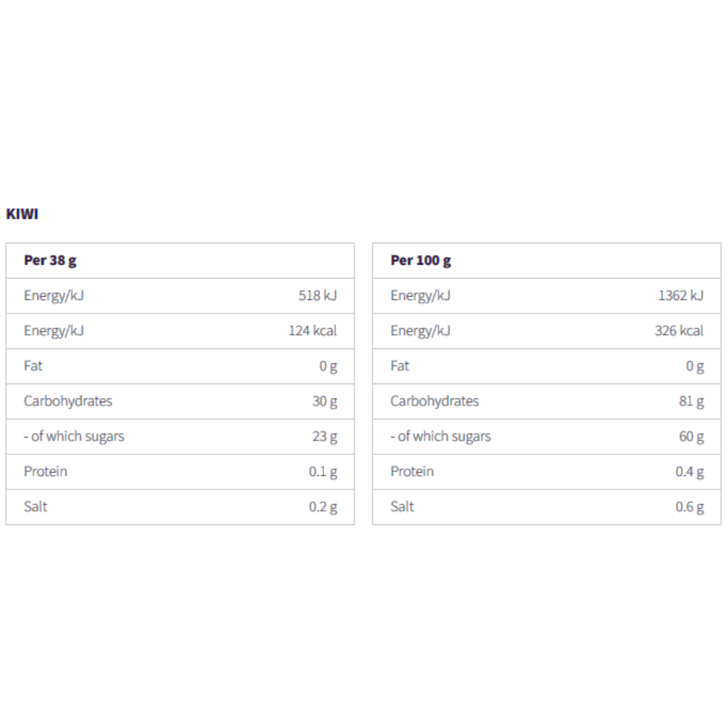Click the 1362 kJ energy value
This screenshot has width=728, height=728.
[x=681, y=295]
